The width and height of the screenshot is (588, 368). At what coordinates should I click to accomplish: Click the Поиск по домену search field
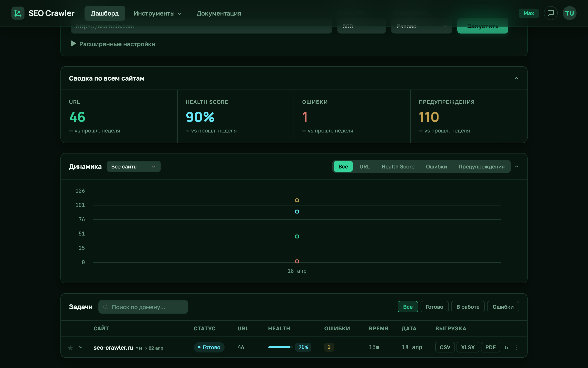(143, 307)
